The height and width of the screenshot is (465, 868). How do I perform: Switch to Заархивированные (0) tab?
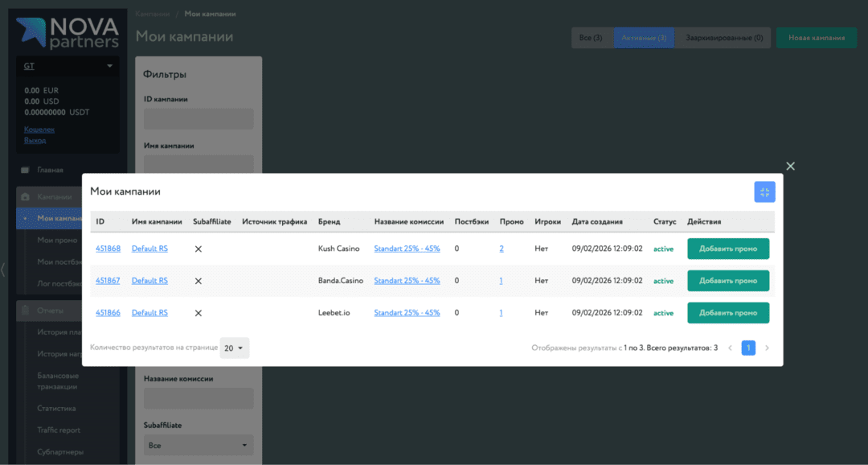(x=723, y=38)
